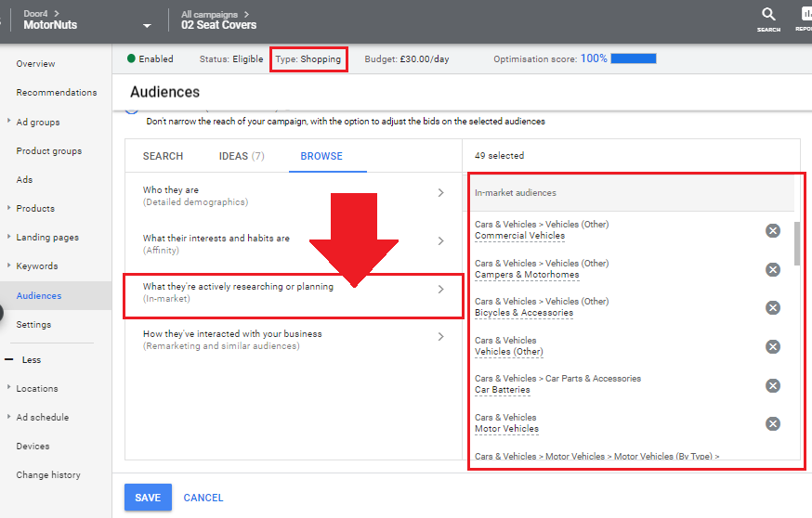Open the Search tool in top bar

coord(768,20)
